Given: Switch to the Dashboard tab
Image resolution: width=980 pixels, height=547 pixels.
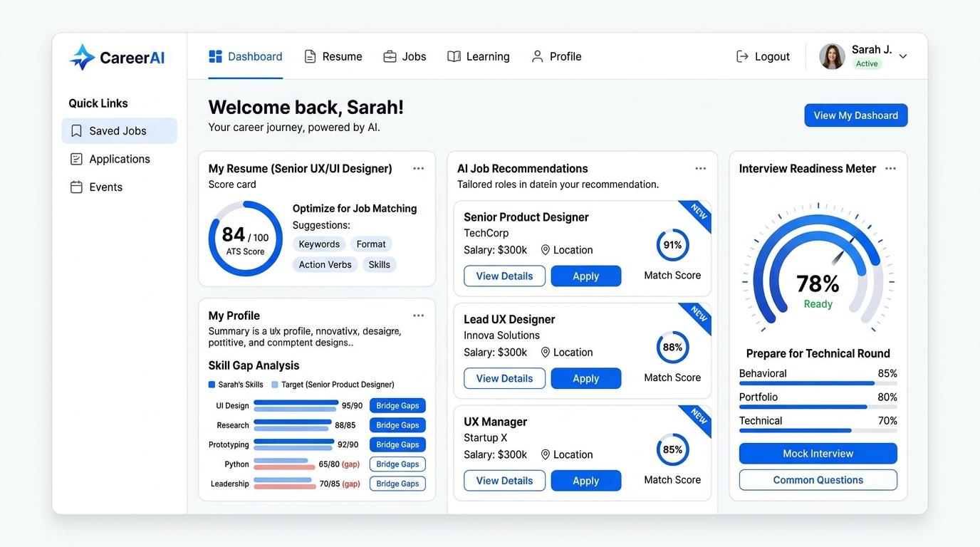Looking at the screenshot, I should 246,56.
